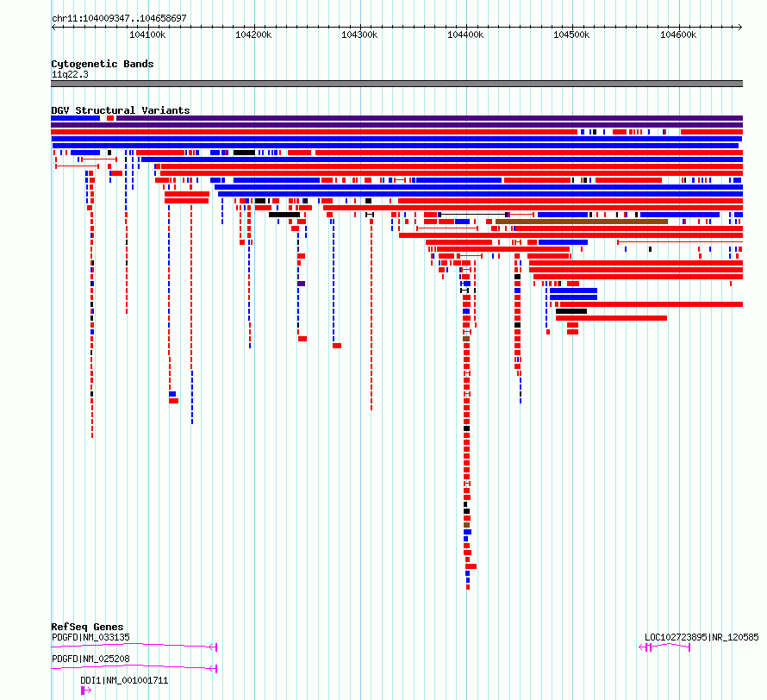Click the long brown variant bar in DGV track

coord(582,222)
